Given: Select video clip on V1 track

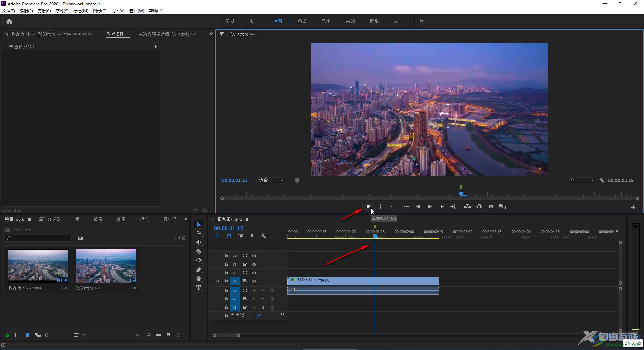Looking at the screenshot, I should click(x=363, y=281).
